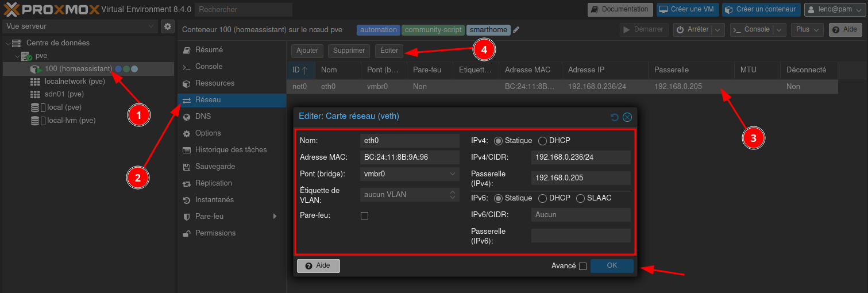Open the sdn01 (pve) node
868x293 pixels.
pos(64,94)
